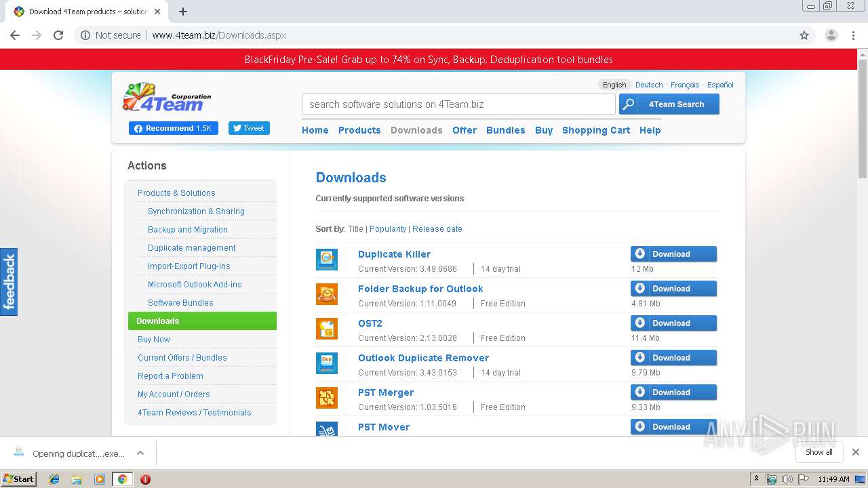This screenshot has width=868, height=488.
Task: View the Not secure site info
Action: 111,35
